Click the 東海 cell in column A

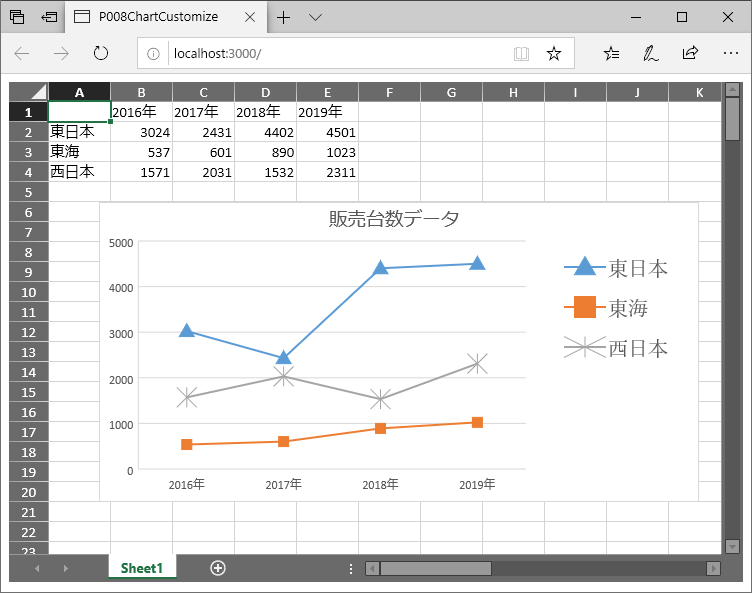coord(80,152)
